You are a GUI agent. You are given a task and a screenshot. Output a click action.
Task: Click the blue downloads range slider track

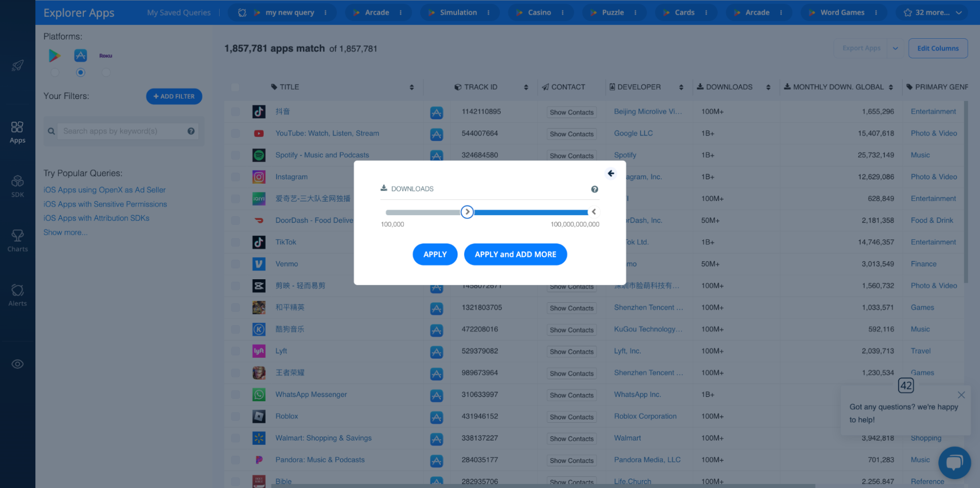coord(531,212)
